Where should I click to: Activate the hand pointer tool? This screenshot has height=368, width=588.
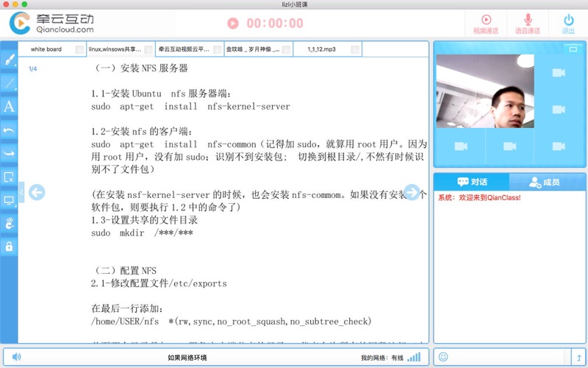coord(9,224)
